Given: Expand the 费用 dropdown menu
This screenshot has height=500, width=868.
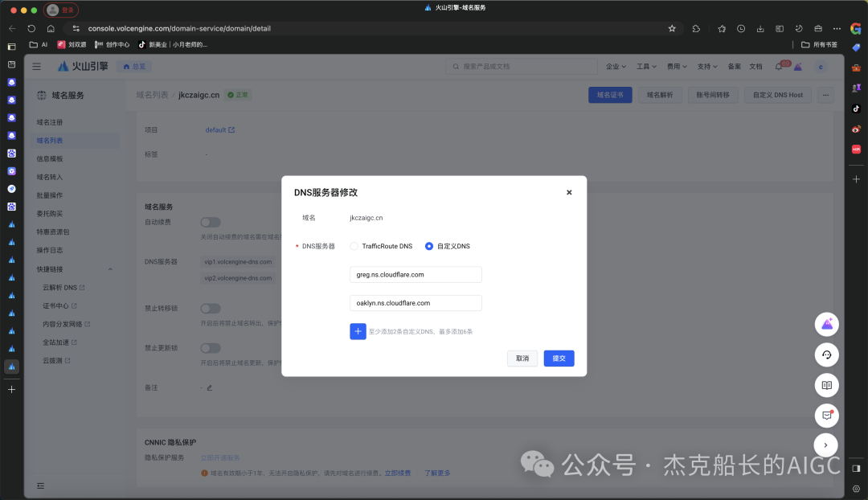Looking at the screenshot, I should [677, 67].
